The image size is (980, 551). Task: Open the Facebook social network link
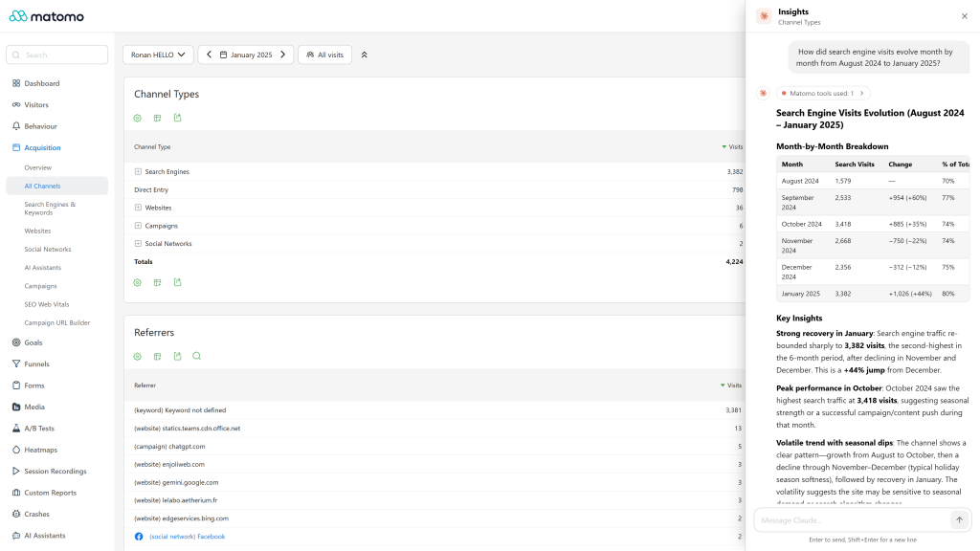(187, 536)
